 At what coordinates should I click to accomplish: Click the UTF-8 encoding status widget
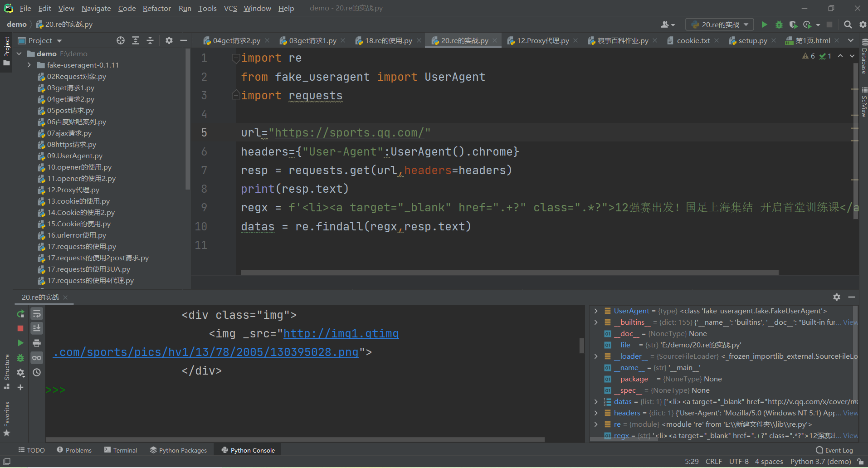click(739, 461)
